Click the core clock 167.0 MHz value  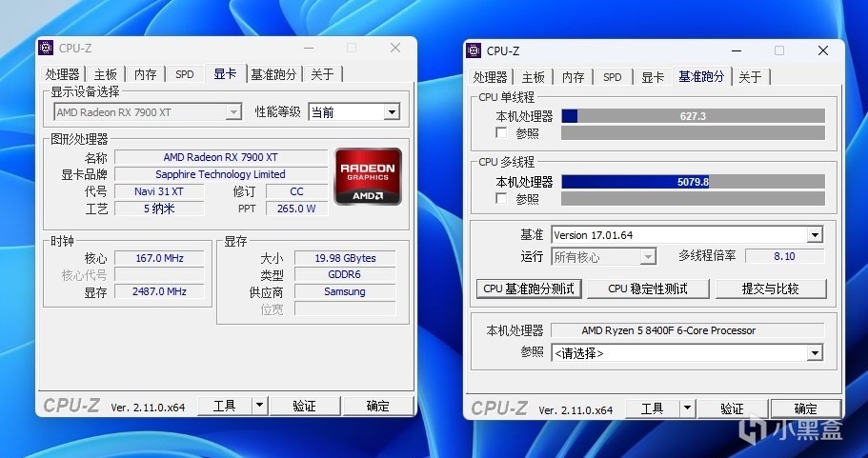(x=159, y=258)
